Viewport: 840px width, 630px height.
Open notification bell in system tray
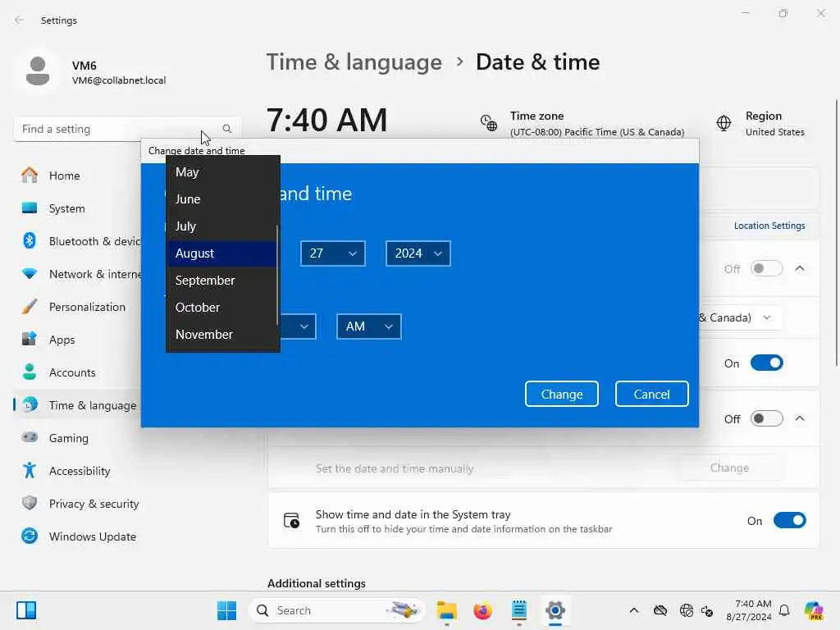tap(784, 610)
